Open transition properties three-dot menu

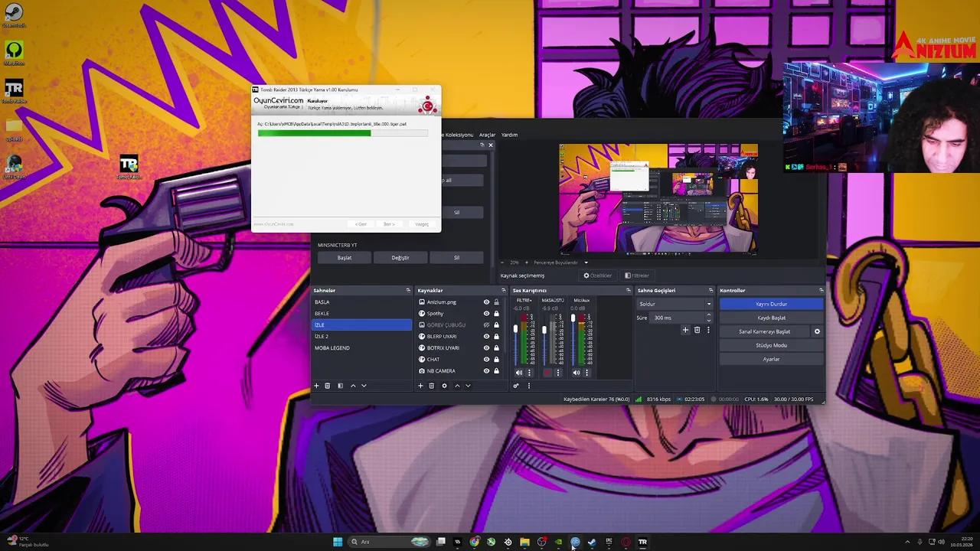point(708,330)
